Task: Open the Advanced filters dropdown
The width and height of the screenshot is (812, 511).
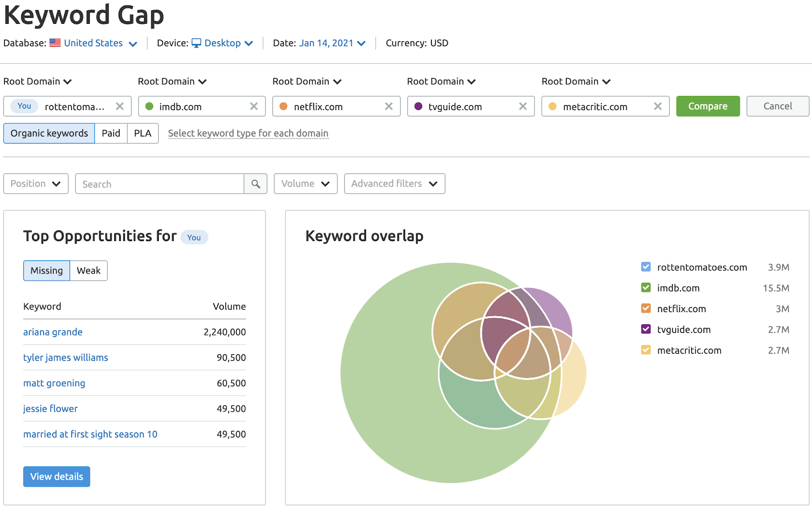Action: [x=394, y=184]
